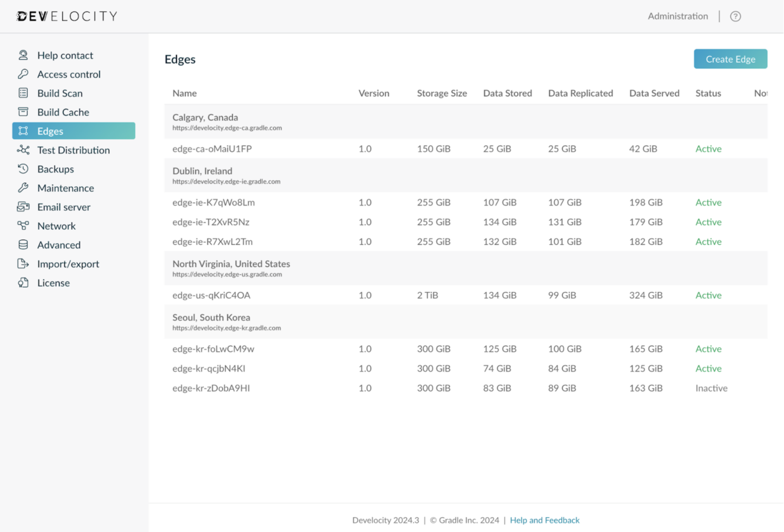
Task: Click the help question mark icon
Action: click(735, 16)
